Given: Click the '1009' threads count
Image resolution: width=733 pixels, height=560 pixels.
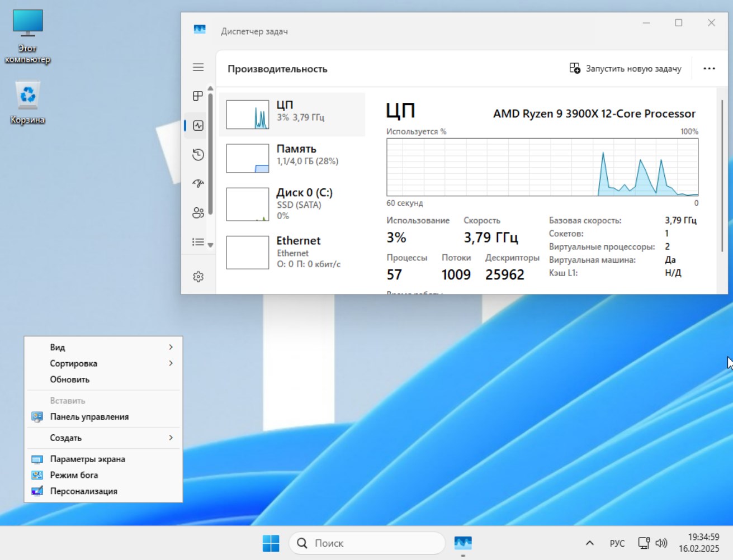Looking at the screenshot, I should pyautogui.click(x=456, y=274).
